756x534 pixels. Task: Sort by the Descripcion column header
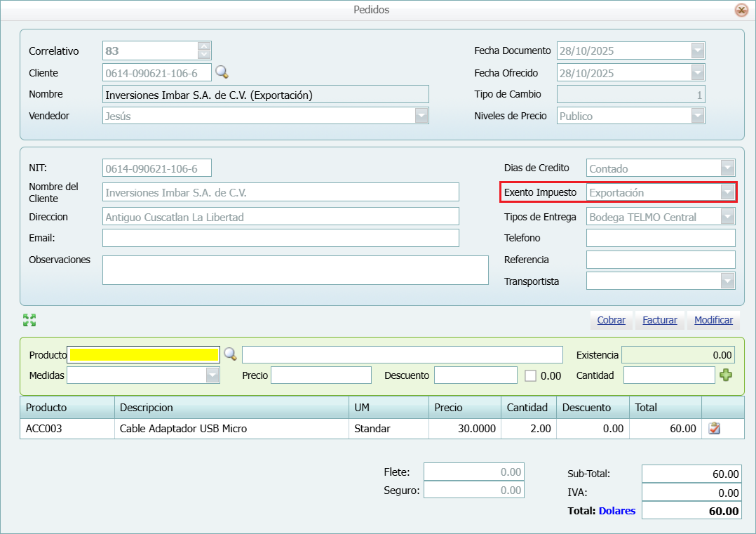tap(231, 408)
